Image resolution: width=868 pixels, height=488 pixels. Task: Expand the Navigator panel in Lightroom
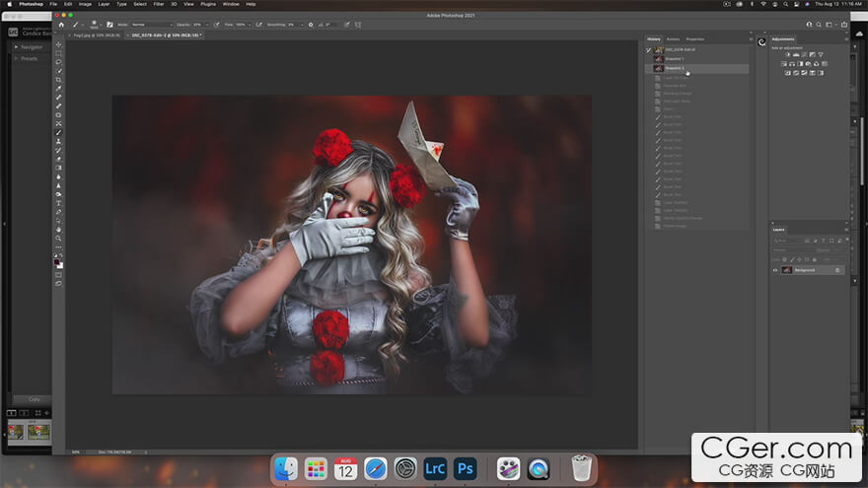click(x=16, y=47)
